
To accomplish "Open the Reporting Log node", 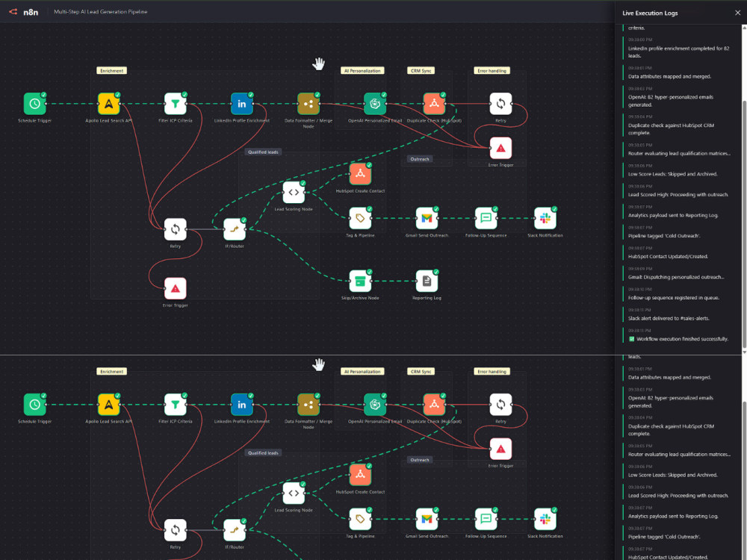I will tap(427, 281).
